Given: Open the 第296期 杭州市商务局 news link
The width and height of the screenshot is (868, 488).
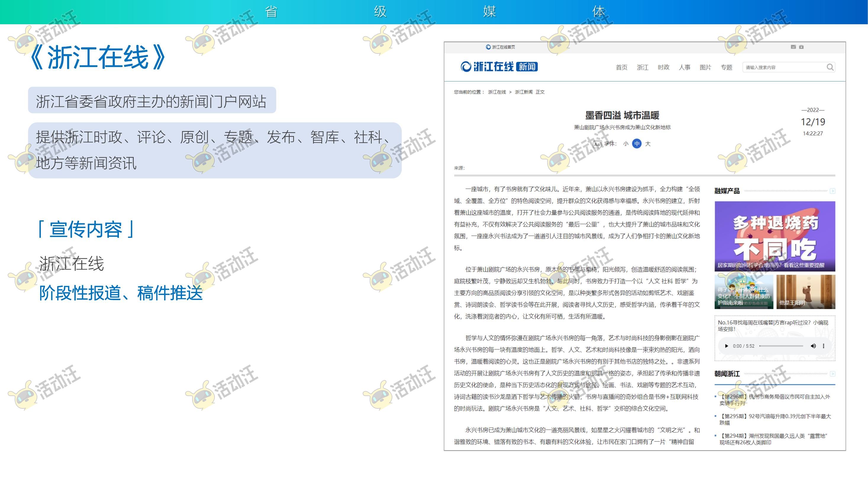Looking at the screenshot, I should click(x=775, y=400).
